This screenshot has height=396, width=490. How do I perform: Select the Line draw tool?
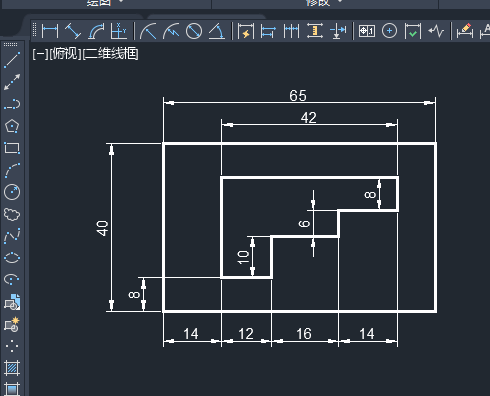click(x=12, y=60)
